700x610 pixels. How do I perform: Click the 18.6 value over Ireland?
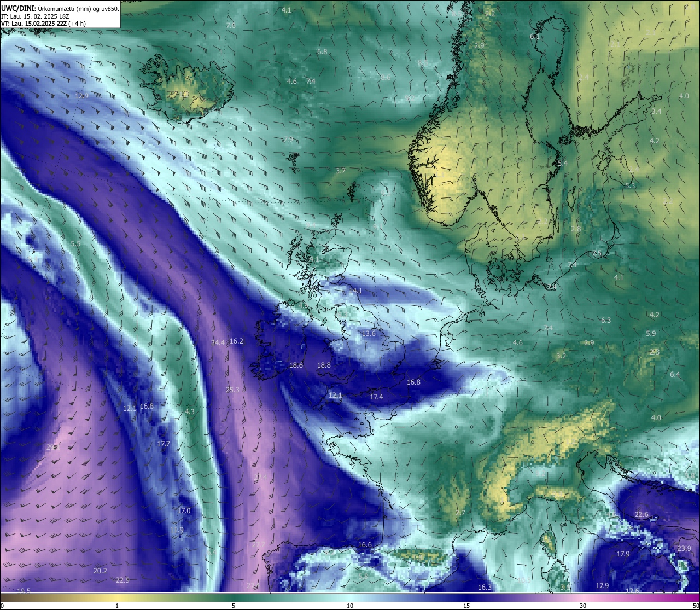pyautogui.click(x=296, y=365)
